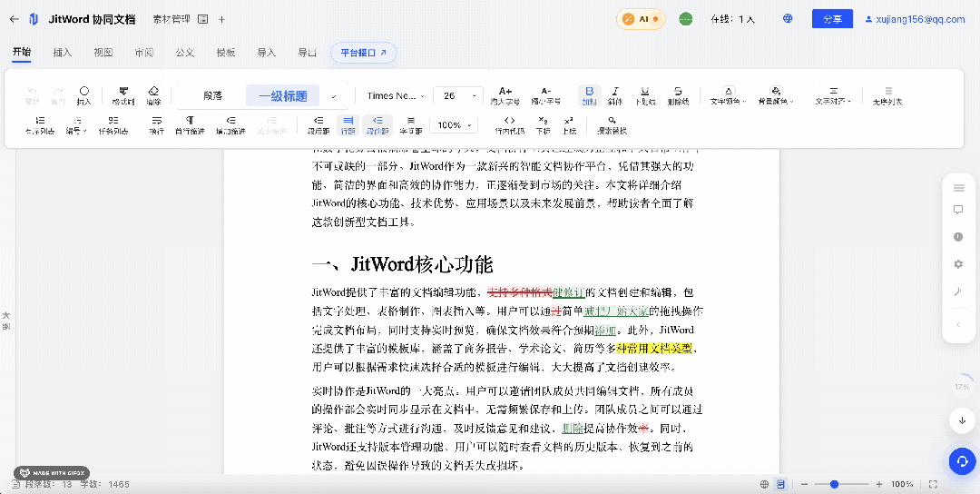The width and height of the screenshot is (980, 494).
Task: Toggle page view icon in status bar
Action: [x=780, y=484]
